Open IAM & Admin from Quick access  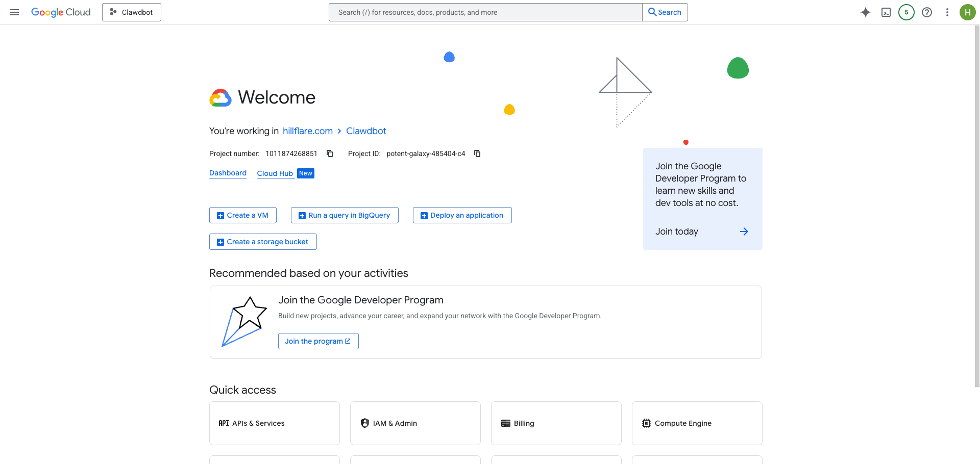(415, 423)
